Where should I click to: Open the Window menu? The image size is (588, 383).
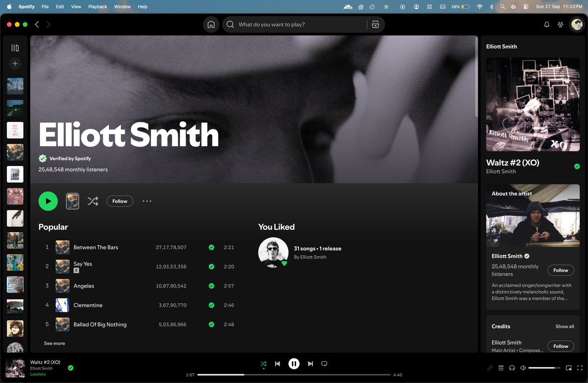[122, 7]
